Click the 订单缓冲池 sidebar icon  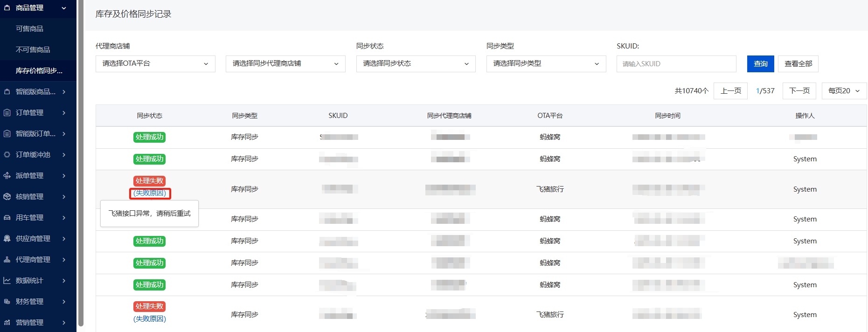pyautogui.click(x=7, y=154)
